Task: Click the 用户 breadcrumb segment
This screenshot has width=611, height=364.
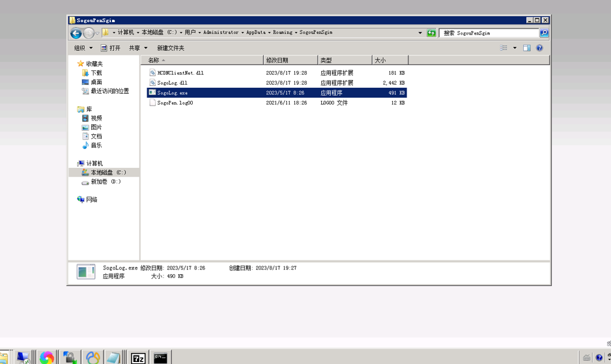Action: pyautogui.click(x=190, y=33)
